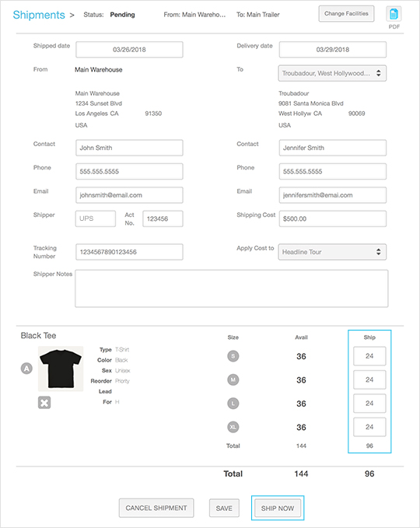The image size is (420, 528).
Task: Click Change Facilities button
Action: pos(346,14)
